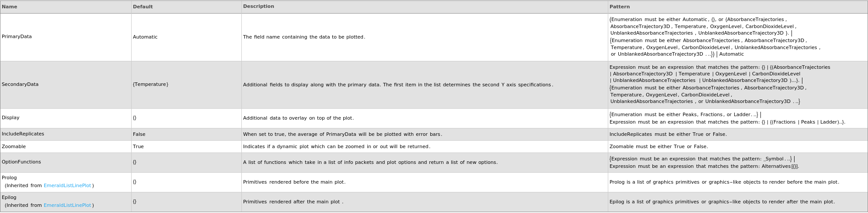
Task: Click the Display option name cell
Action: tap(10, 118)
